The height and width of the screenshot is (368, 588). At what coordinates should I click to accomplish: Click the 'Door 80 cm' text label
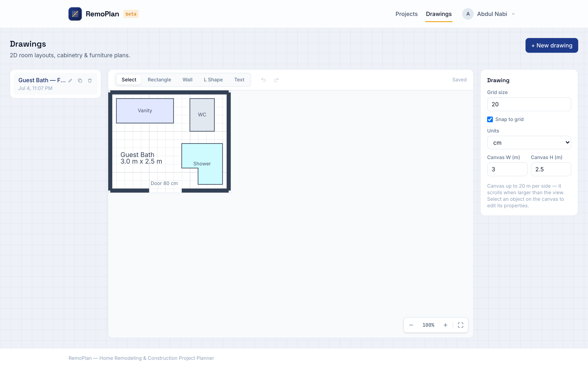(x=164, y=183)
